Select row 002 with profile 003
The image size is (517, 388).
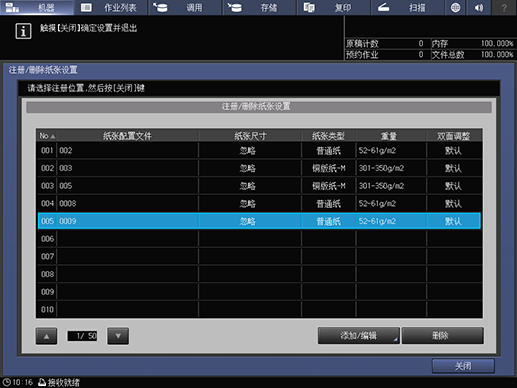coord(259,168)
